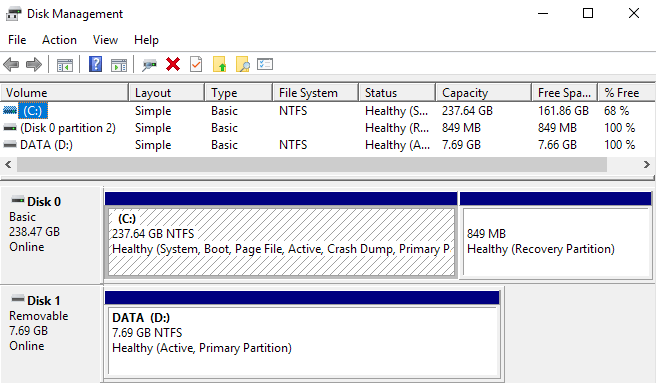656x383 pixels.
Task: Toggle the console tree pane icon
Action: point(64,65)
